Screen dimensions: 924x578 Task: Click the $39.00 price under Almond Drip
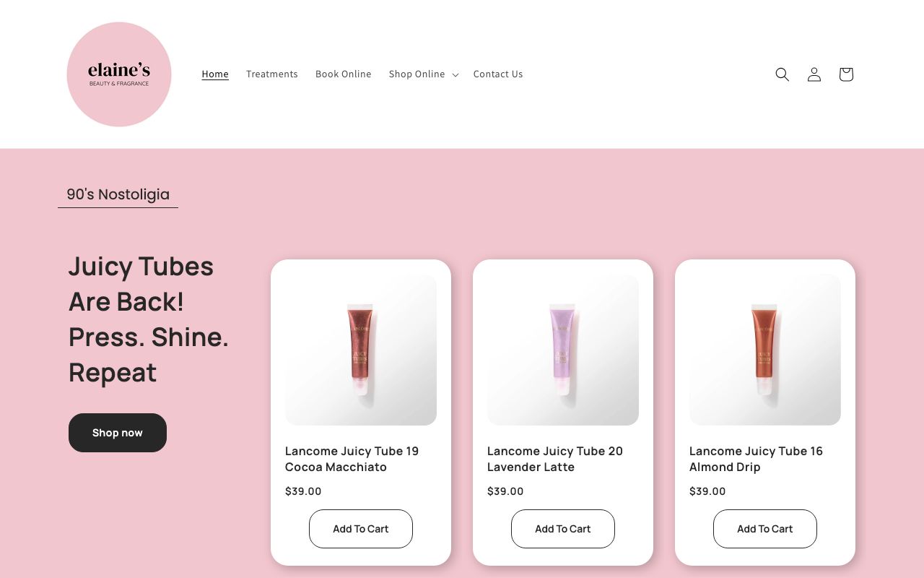point(707,491)
